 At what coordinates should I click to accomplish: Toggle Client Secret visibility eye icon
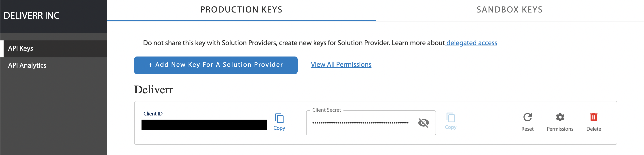point(423,123)
